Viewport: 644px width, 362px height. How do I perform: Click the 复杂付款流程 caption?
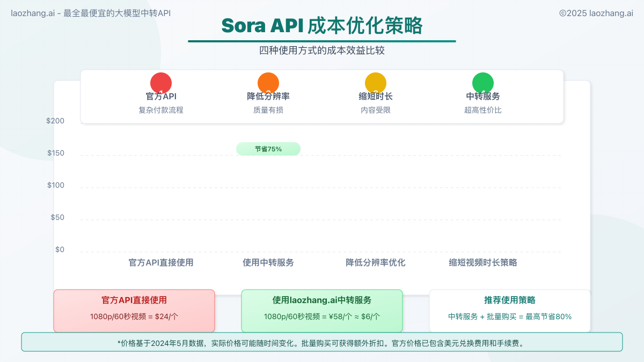click(x=161, y=110)
